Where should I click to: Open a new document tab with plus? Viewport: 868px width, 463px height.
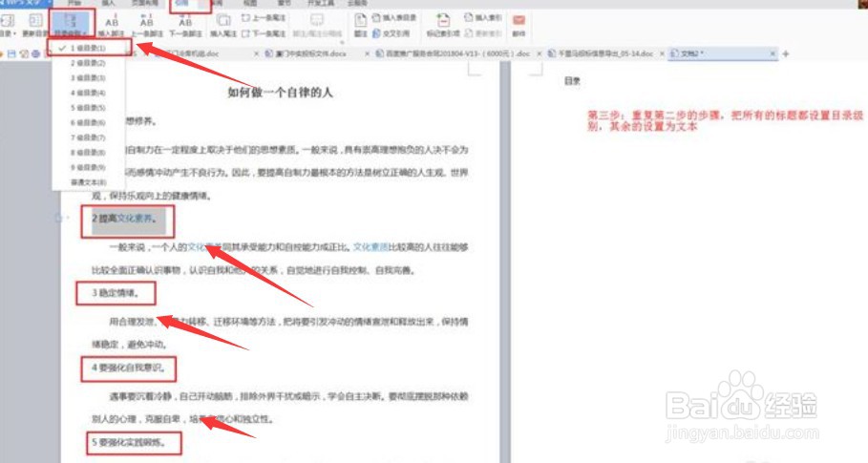[x=786, y=53]
